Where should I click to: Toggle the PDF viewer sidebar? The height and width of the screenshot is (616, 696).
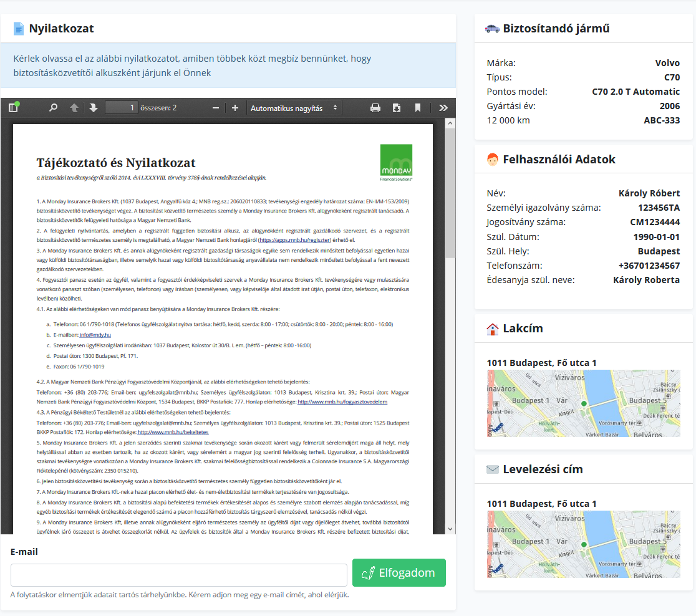point(13,108)
